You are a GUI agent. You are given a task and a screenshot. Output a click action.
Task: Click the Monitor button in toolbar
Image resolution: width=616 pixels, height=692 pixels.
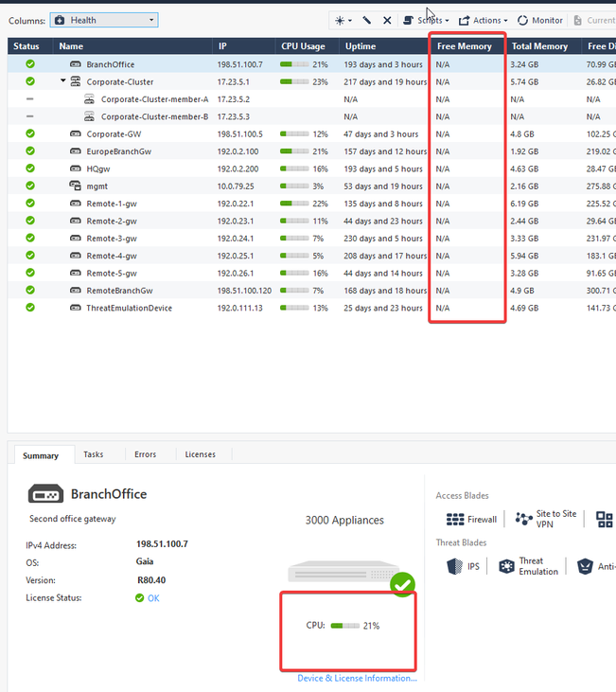(x=540, y=20)
